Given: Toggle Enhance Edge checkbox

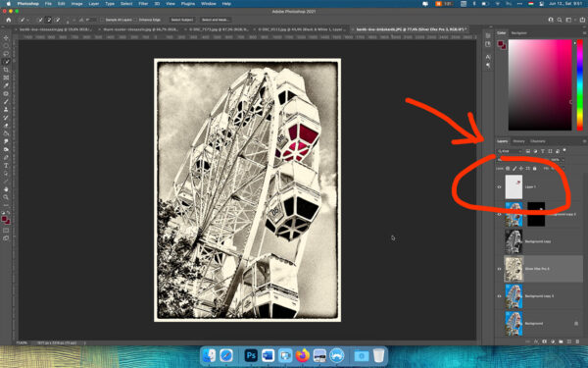Looking at the screenshot, I should 136,20.
